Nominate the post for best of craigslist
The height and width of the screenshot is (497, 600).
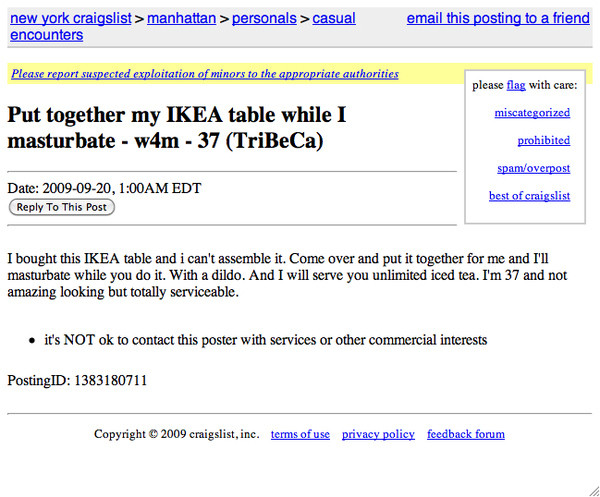coord(529,196)
